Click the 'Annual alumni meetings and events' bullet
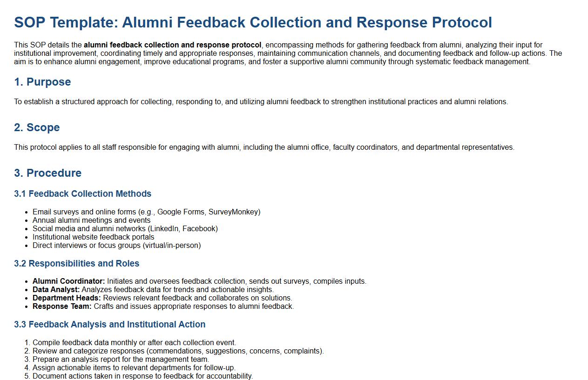Viewport: 588px width, 380px height. point(91,220)
